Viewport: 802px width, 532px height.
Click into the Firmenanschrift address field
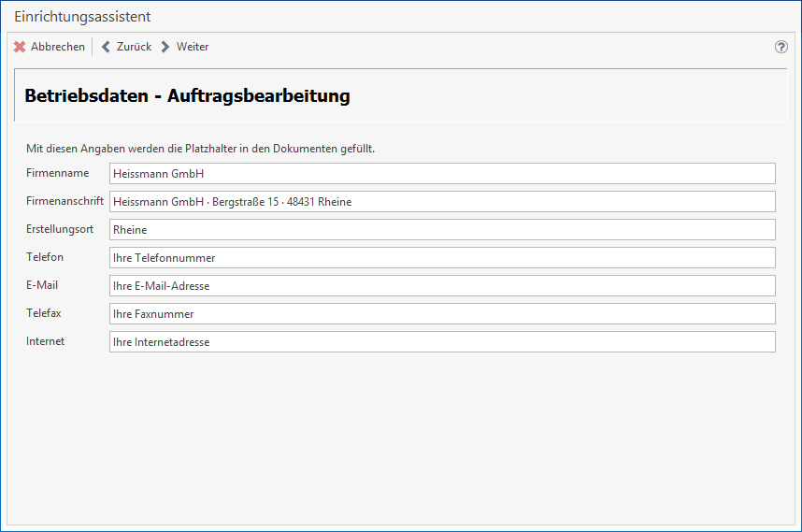[x=442, y=202]
